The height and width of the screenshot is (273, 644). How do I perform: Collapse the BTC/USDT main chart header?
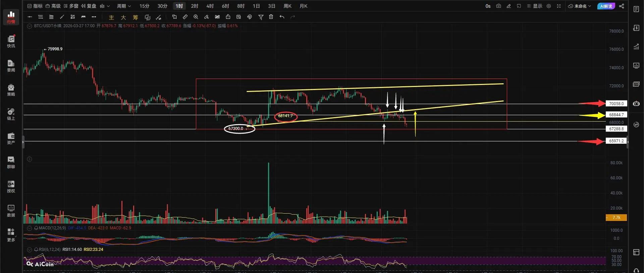pos(30,26)
